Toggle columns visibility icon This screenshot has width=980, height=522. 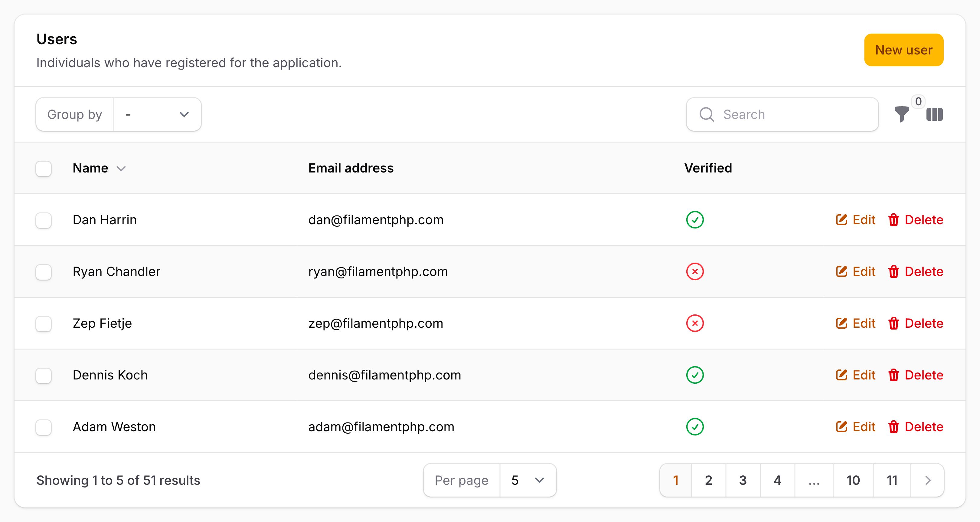(934, 114)
